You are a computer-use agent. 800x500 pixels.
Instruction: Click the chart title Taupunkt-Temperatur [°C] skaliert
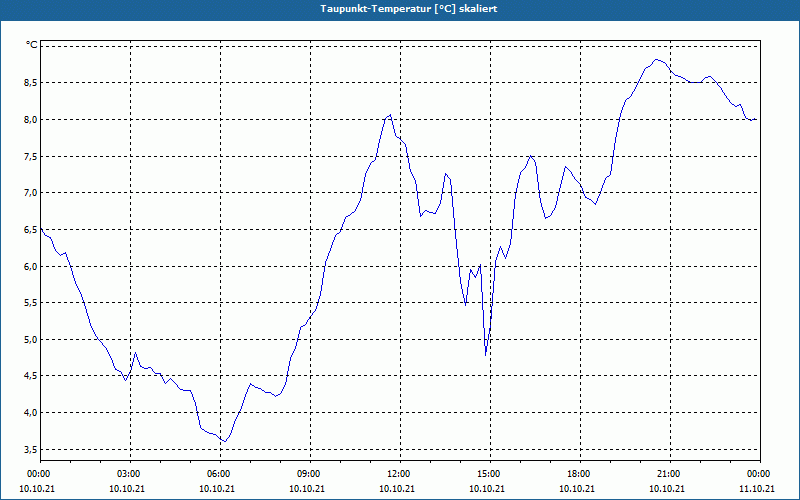point(409,9)
